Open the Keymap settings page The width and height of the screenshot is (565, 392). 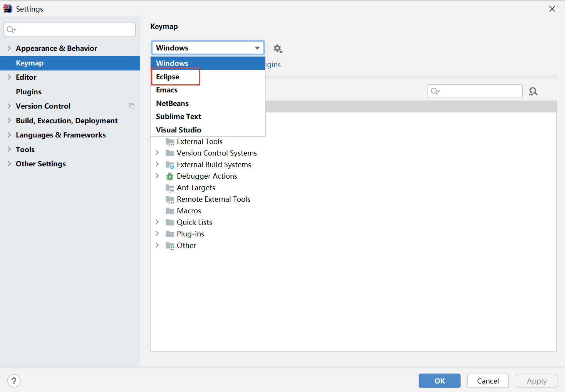coord(70,63)
